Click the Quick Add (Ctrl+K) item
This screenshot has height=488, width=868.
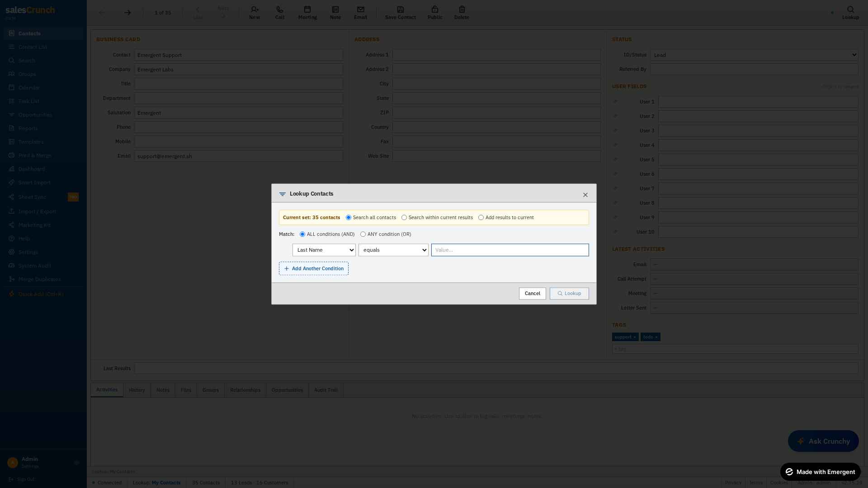click(x=43, y=294)
